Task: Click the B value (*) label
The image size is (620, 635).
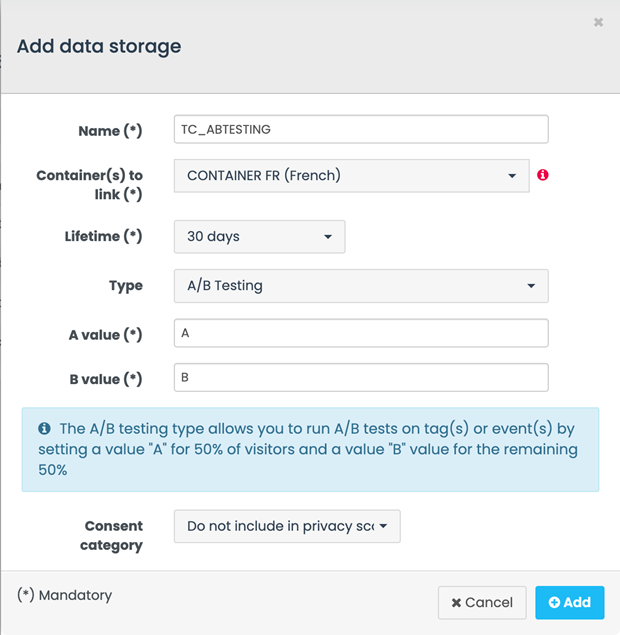Action: pyautogui.click(x=105, y=379)
